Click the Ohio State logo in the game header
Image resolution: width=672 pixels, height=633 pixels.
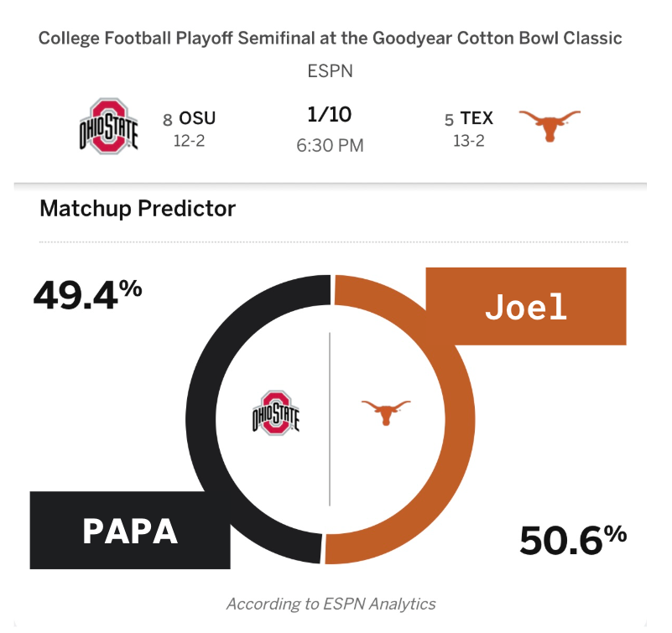click(107, 127)
